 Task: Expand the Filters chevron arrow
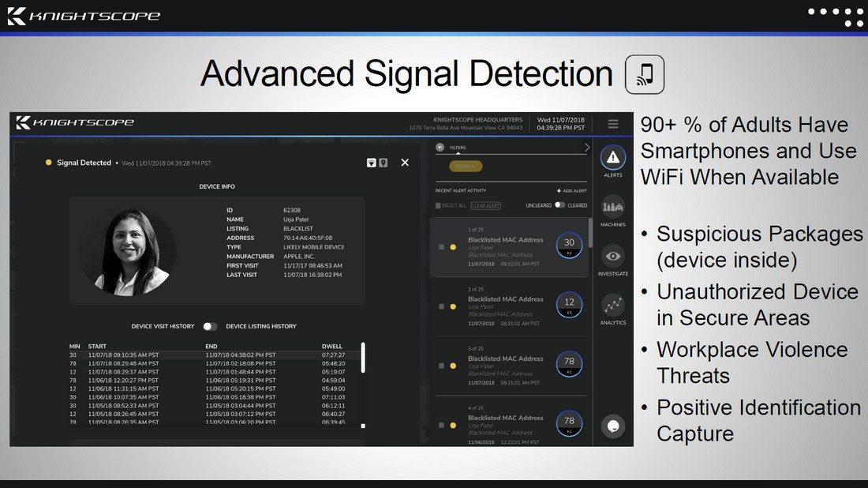(587, 148)
